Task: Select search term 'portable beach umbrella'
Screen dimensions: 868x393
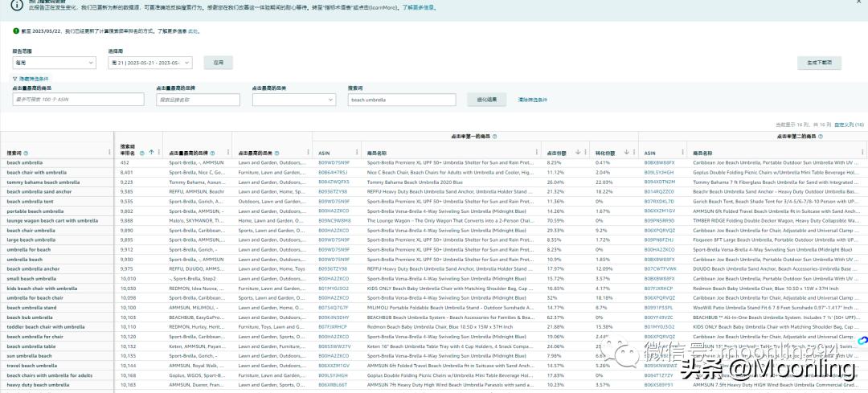Action: pyautogui.click(x=35, y=211)
